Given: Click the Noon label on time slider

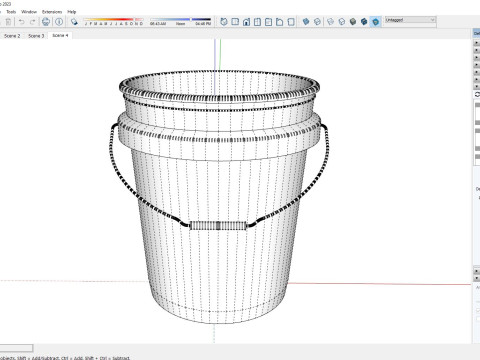Looking at the screenshot, I should 180,24.
